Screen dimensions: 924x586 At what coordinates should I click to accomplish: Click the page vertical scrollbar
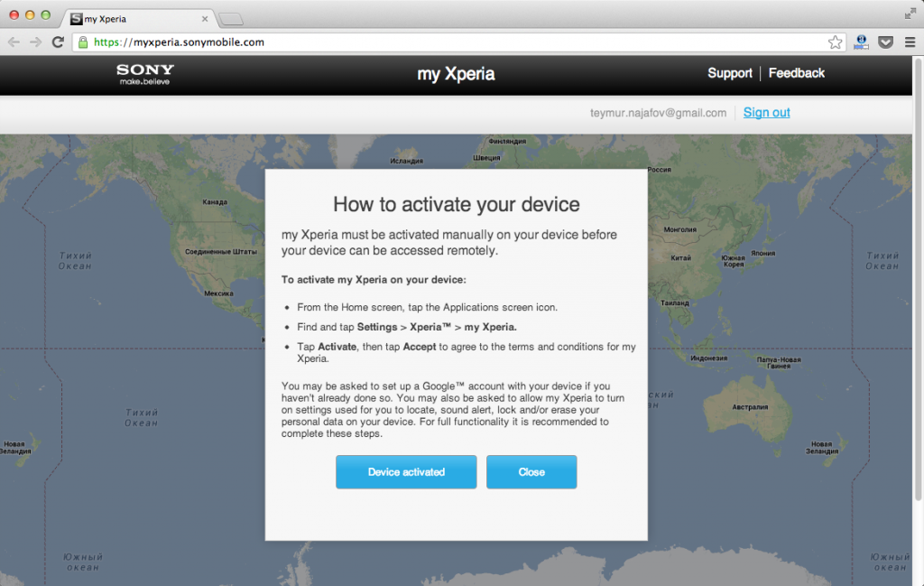(x=918, y=280)
